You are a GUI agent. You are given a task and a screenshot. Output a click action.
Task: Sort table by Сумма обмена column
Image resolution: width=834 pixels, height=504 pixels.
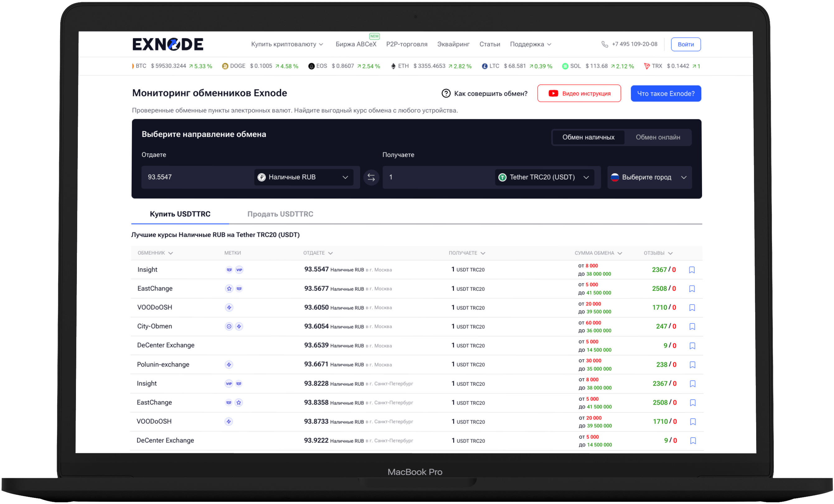[598, 253]
